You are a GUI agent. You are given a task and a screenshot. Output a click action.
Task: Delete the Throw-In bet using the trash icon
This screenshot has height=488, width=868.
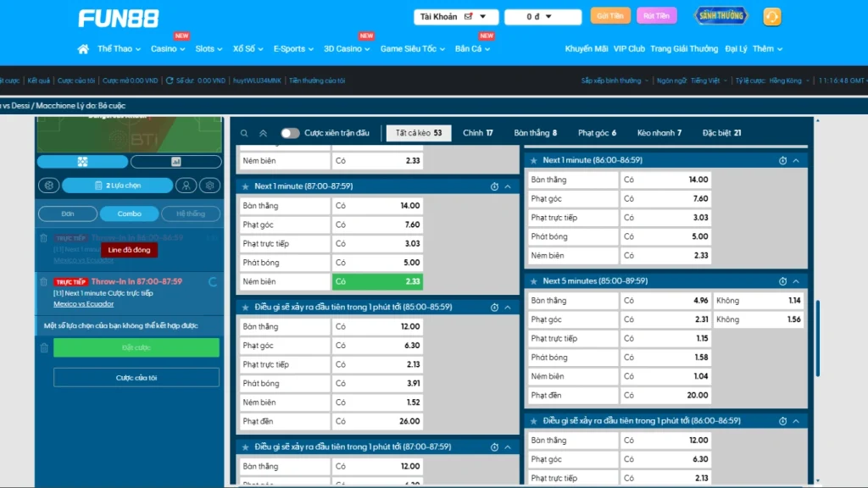[x=43, y=281]
